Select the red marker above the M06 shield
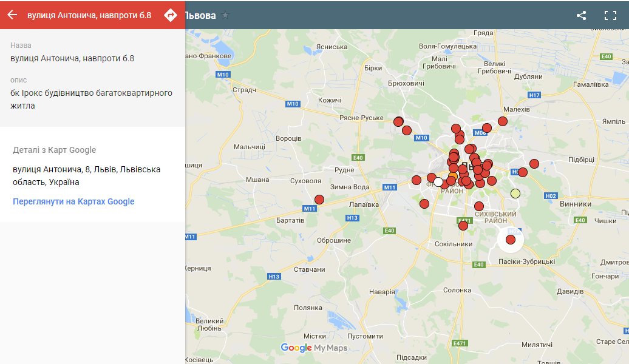 pos(486,128)
